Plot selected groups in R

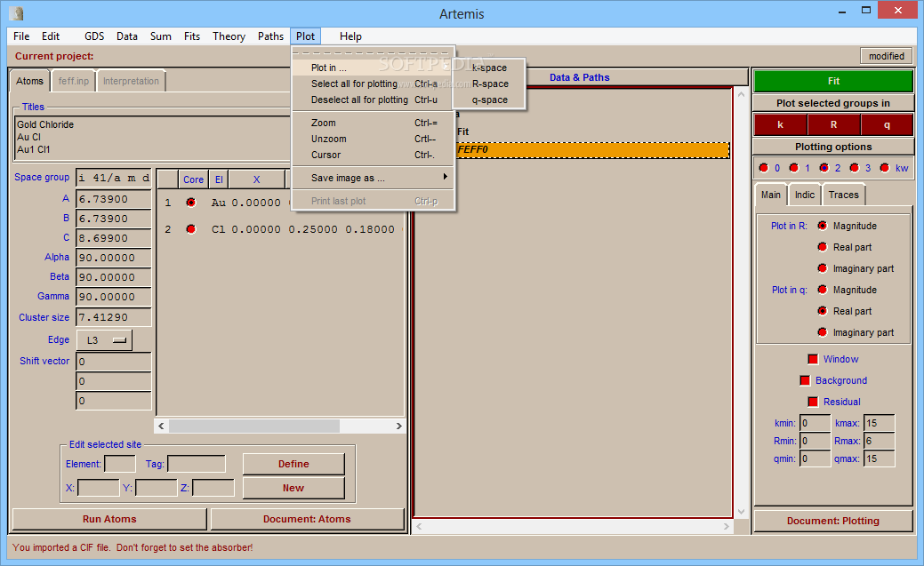click(x=833, y=125)
